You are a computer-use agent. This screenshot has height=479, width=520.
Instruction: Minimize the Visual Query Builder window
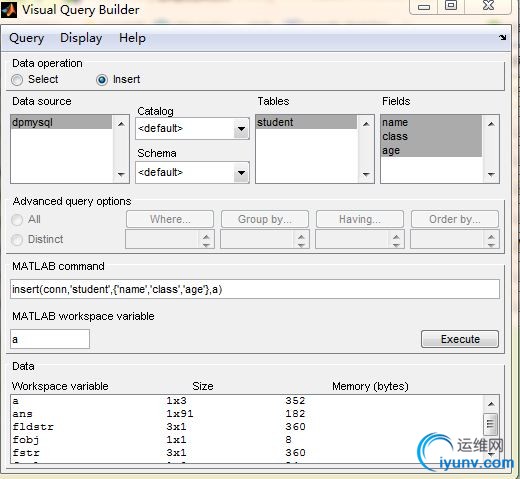[424, 7]
